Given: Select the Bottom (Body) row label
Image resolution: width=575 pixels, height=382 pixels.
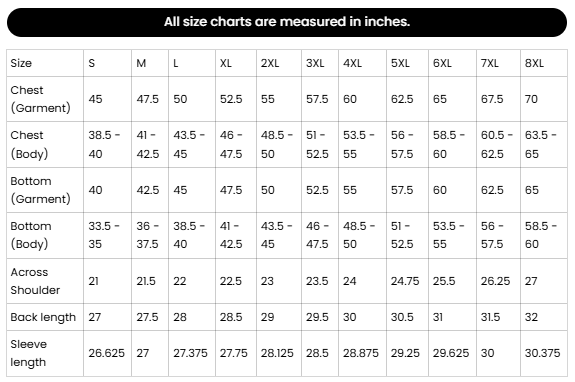Looking at the screenshot, I should coord(45,235).
